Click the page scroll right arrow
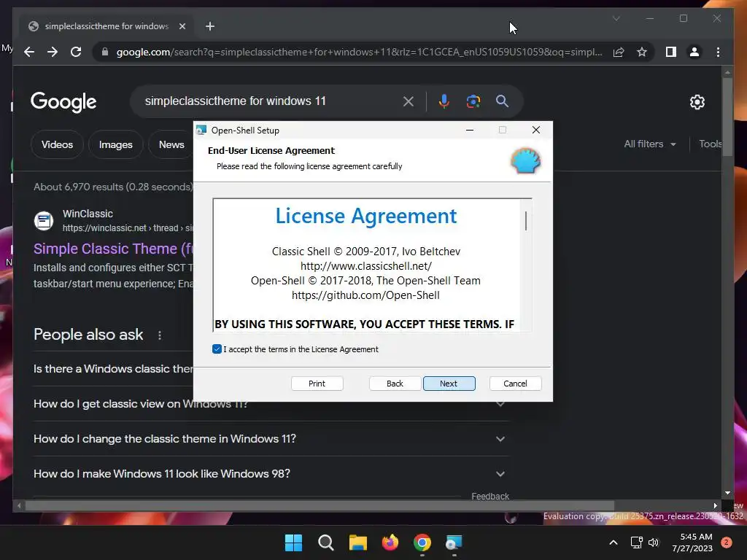Screen dimensions: 747x560 click(x=715, y=506)
